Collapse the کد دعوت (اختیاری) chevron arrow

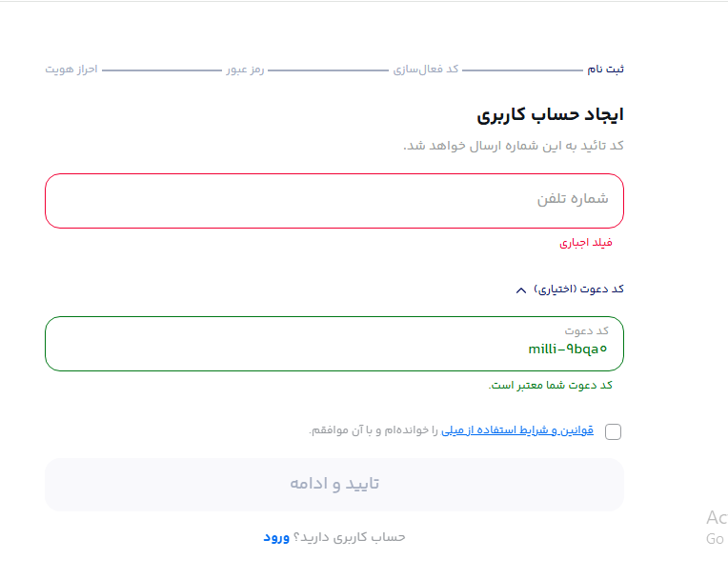coord(520,289)
